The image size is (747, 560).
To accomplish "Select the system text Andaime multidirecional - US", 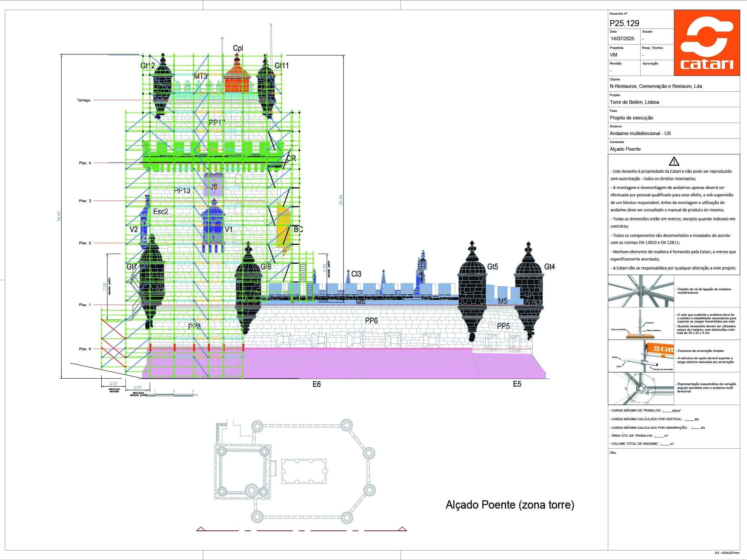I will click(x=640, y=133).
